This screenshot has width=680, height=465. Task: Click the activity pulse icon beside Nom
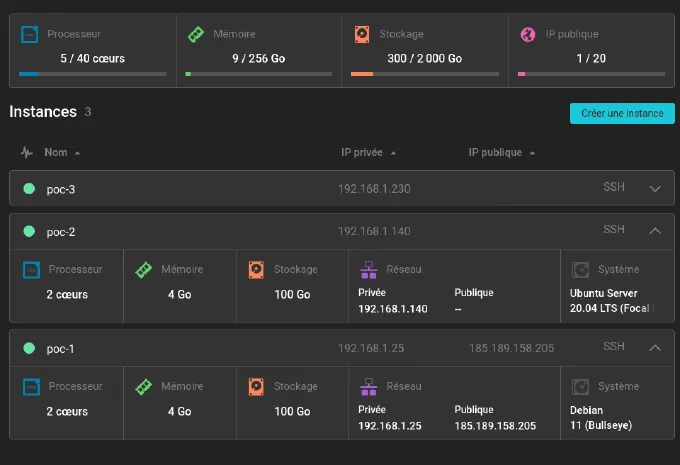26,152
